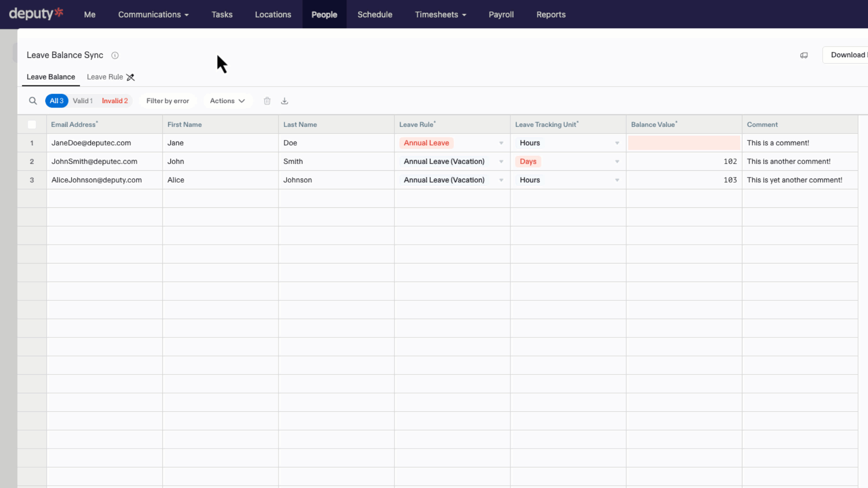Viewport: 868px width, 488px height.
Task: Expand the Communications menu
Action: [x=153, y=14]
